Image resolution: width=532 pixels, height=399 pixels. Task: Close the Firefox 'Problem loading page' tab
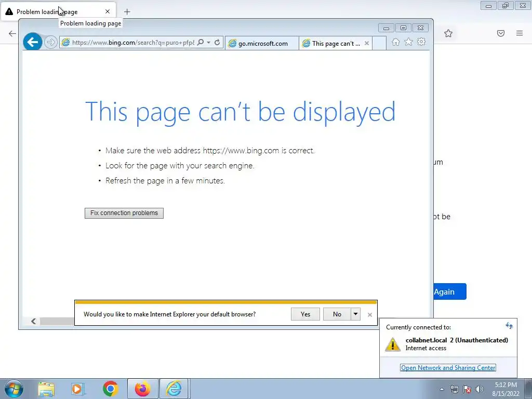click(x=108, y=11)
